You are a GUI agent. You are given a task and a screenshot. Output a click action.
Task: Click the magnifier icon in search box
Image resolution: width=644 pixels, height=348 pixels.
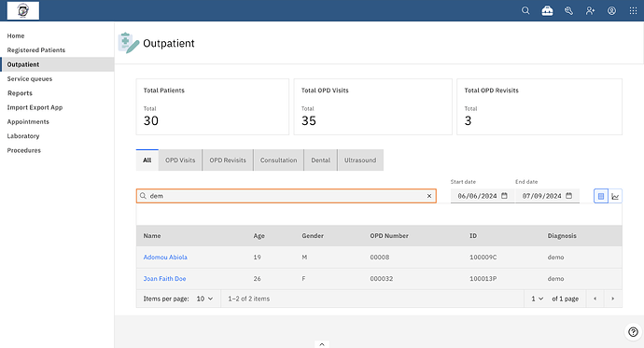coord(143,196)
